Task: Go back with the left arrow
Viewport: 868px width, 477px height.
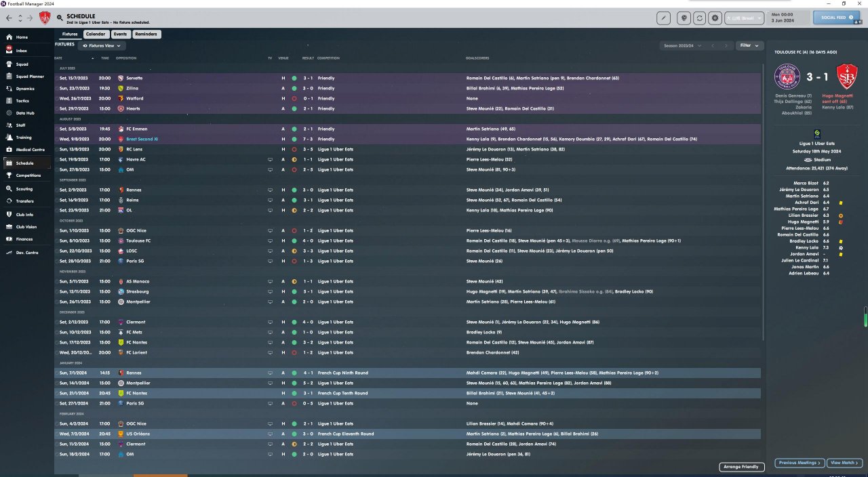Action: pos(9,18)
